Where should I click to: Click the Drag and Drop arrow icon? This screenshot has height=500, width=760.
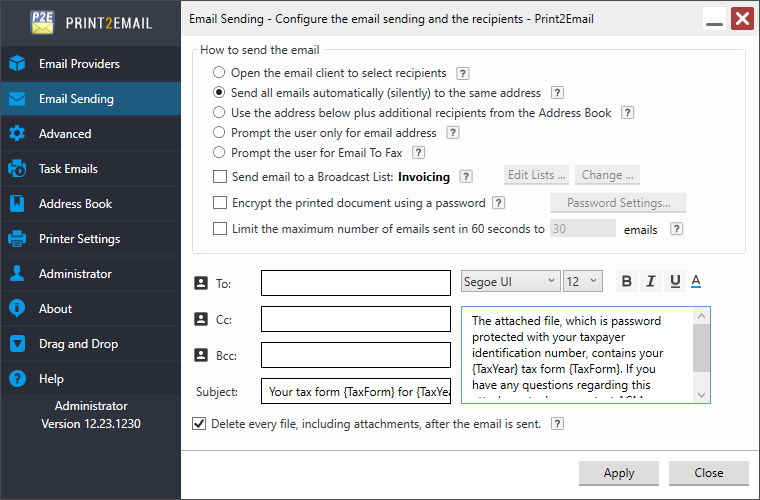[17, 344]
